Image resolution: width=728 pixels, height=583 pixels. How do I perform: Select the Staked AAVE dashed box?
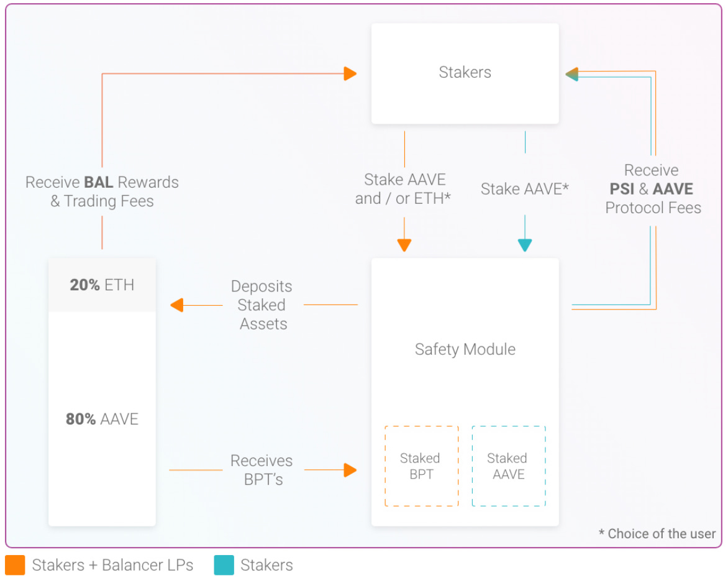click(x=508, y=466)
